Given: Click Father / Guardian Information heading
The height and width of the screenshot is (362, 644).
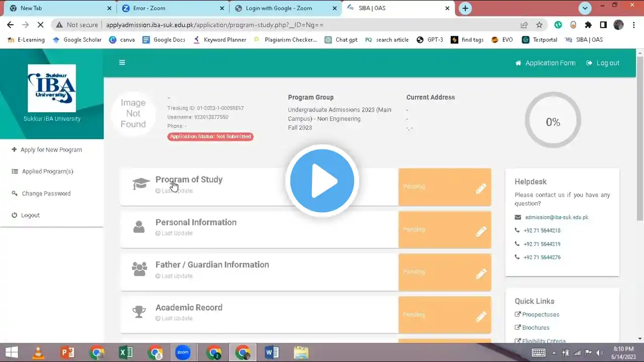Looking at the screenshot, I should [212, 264].
